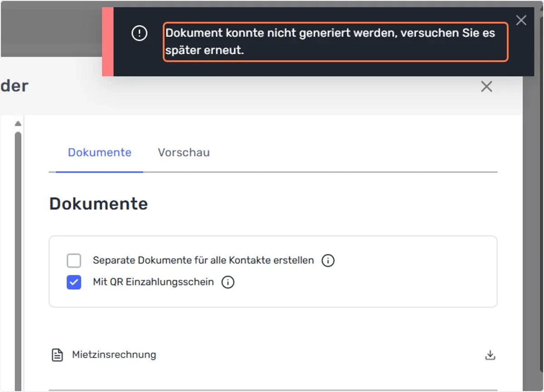Image resolution: width=544 pixels, height=392 pixels.
Task: Click the exclamation alert icon in notification
Action: pos(139,33)
